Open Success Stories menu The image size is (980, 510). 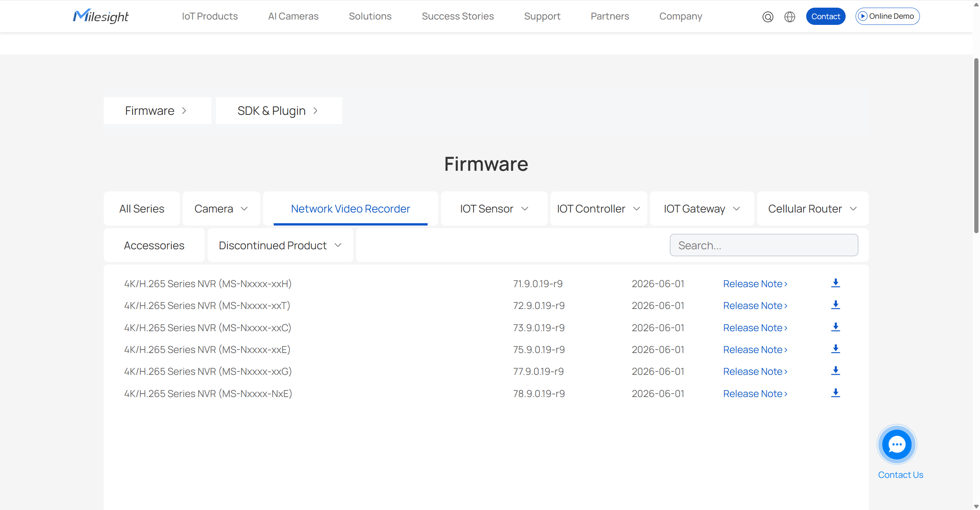457,16
